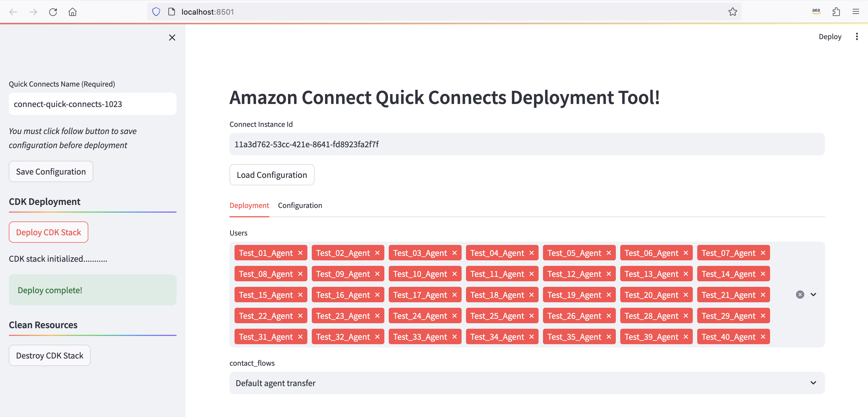Click Destroy CDK Stack
Viewport: 868px width, 417px height.
click(49, 355)
